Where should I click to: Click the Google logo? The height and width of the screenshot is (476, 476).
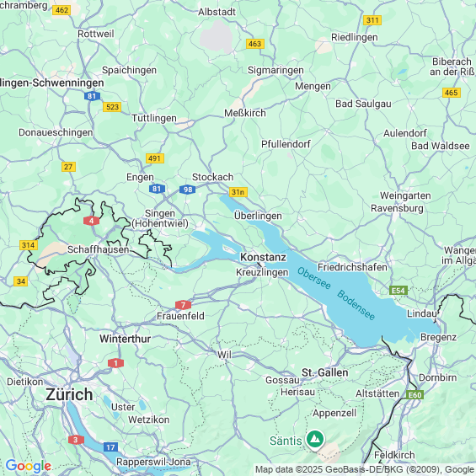click(29, 466)
